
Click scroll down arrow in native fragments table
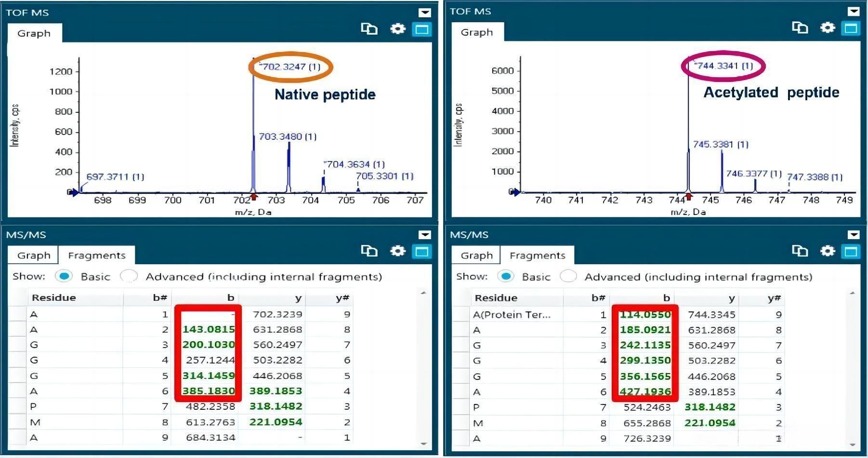pyautogui.click(x=424, y=443)
